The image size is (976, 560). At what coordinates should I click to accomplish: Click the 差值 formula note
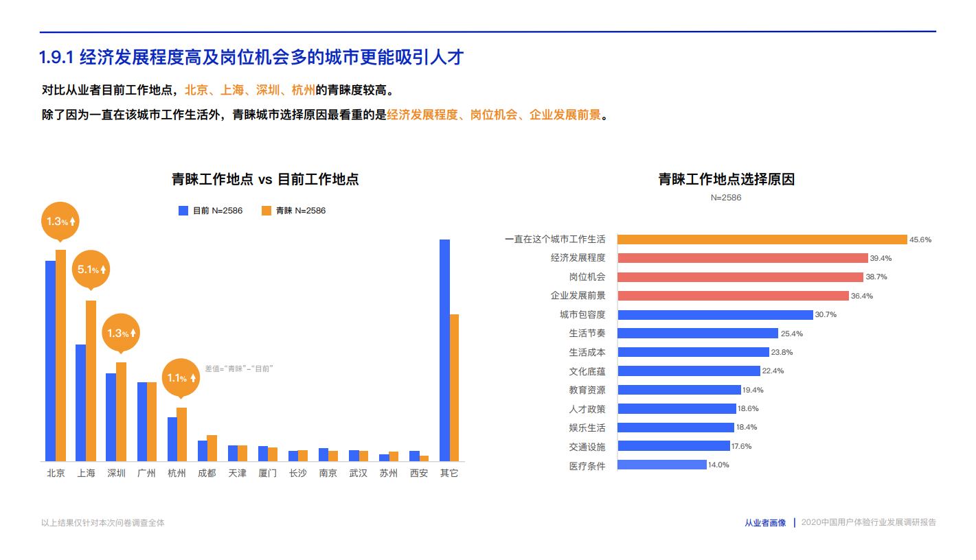[x=239, y=369]
